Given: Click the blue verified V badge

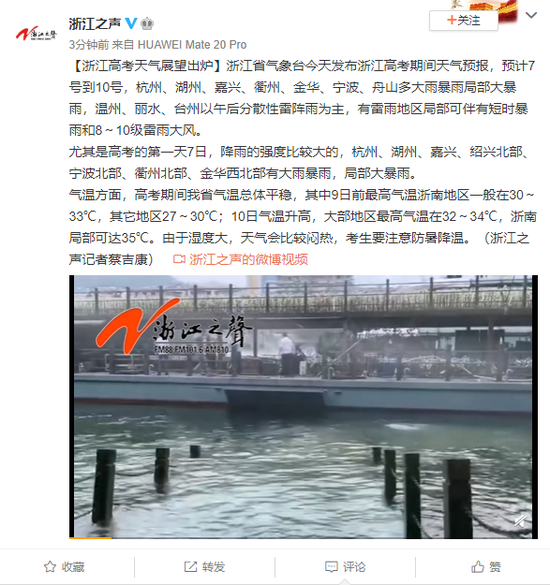Looking at the screenshot, I should pos(131,24).
